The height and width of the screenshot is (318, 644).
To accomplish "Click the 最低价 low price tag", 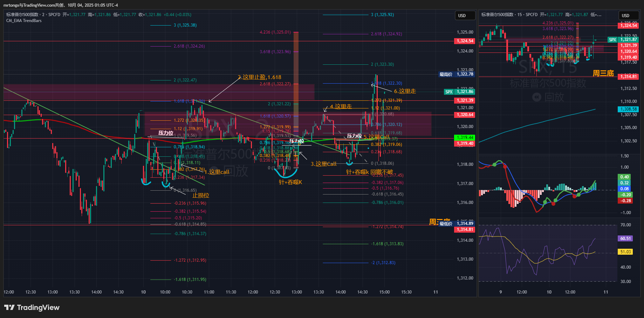I will [x=446, y=224].
